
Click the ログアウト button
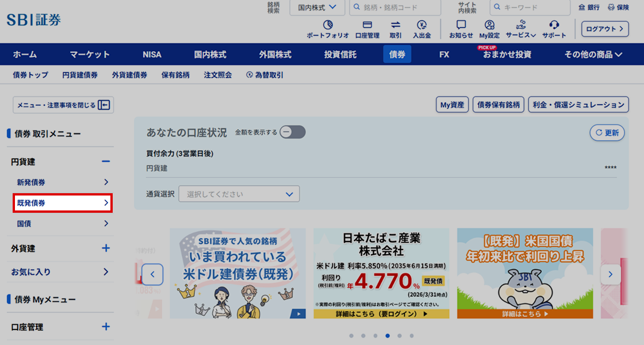pyautogui.click(x=605, y=29)
